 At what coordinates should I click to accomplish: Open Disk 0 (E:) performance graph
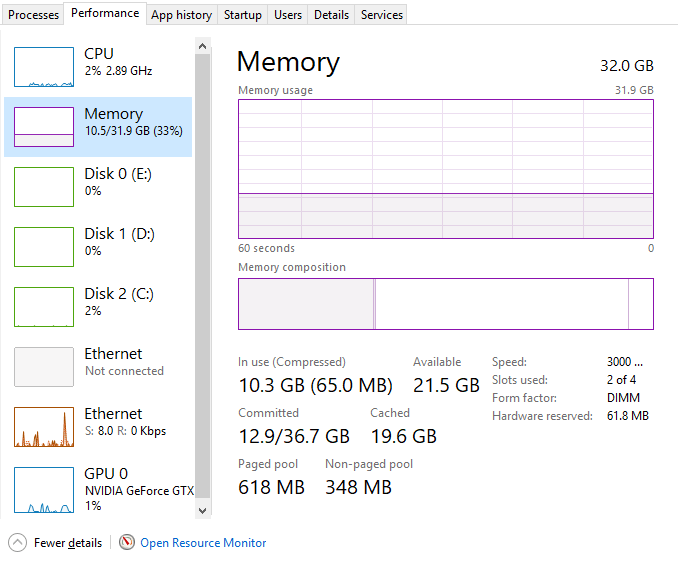coord(44,187)
